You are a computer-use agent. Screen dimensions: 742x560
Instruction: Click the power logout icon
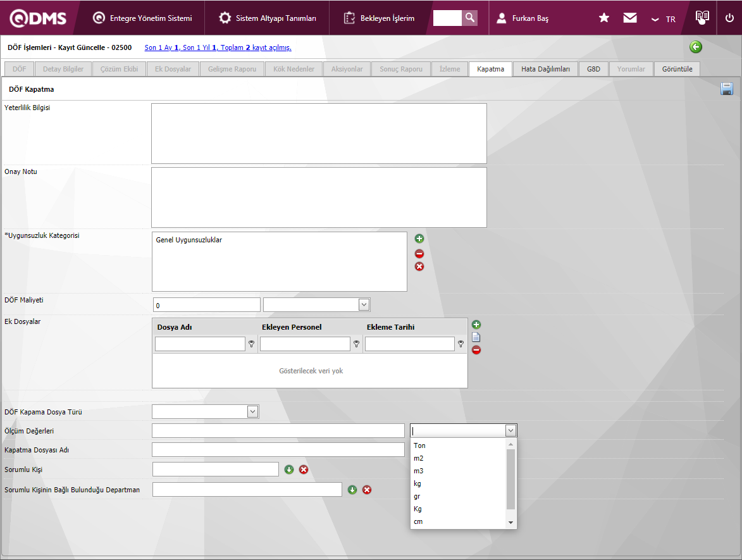[730, 18]
